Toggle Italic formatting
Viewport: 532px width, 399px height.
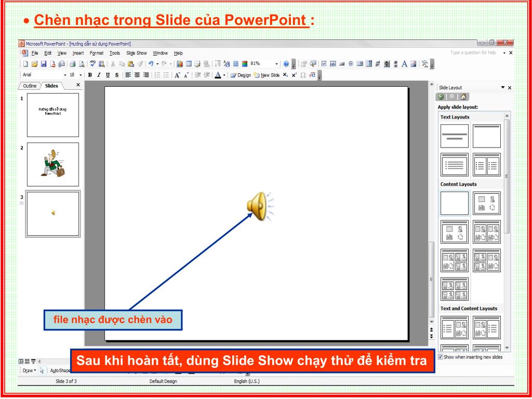point(99,75)
